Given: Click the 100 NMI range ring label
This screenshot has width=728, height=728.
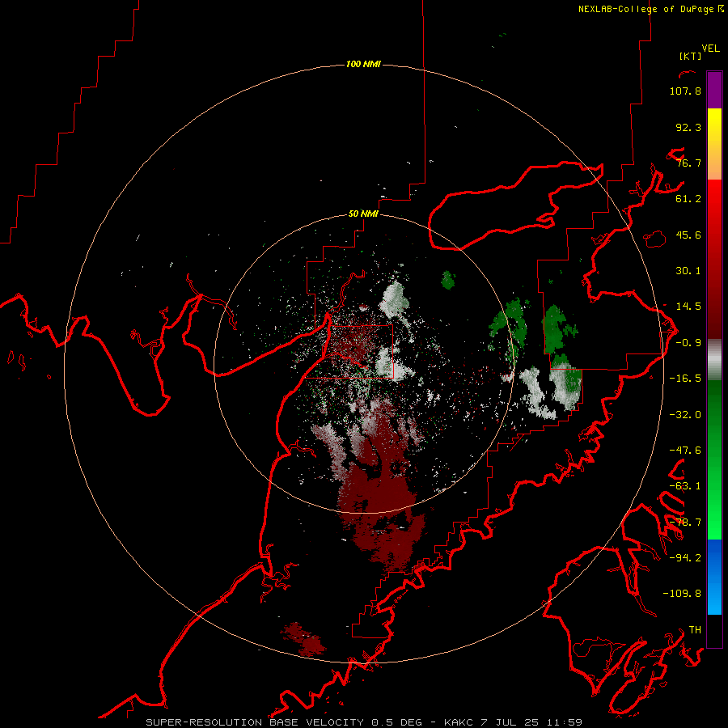Looking at the screenshot, I should pyautogui.click(x=363, y=64).
